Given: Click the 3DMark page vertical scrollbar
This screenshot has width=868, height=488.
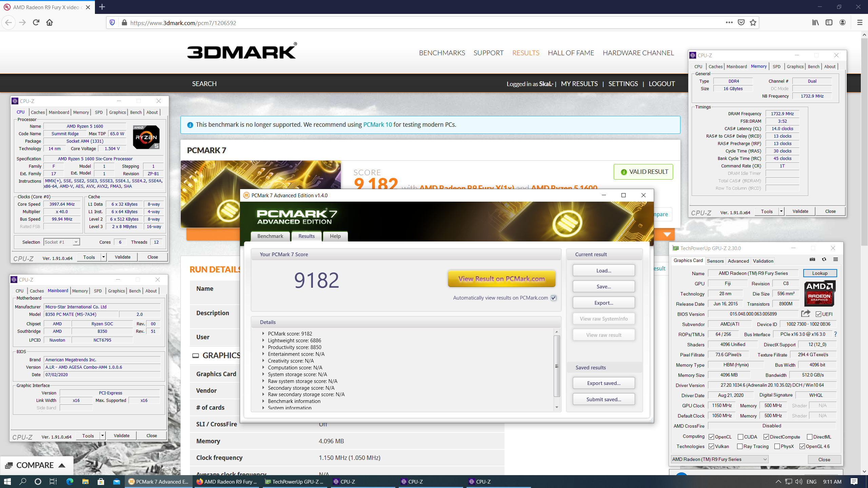Looking at the screenshot, I should coord(864,142).
